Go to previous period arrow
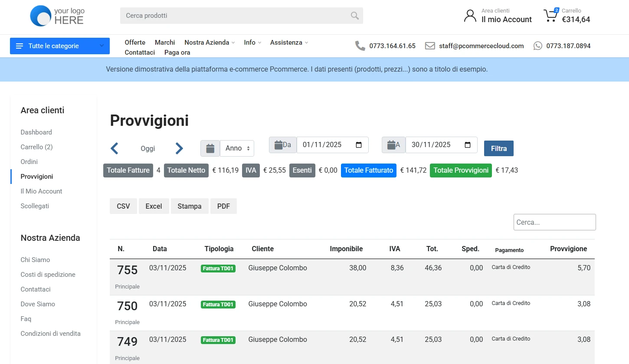This screenshot has height=364, width=629. [x=115, y=148]
